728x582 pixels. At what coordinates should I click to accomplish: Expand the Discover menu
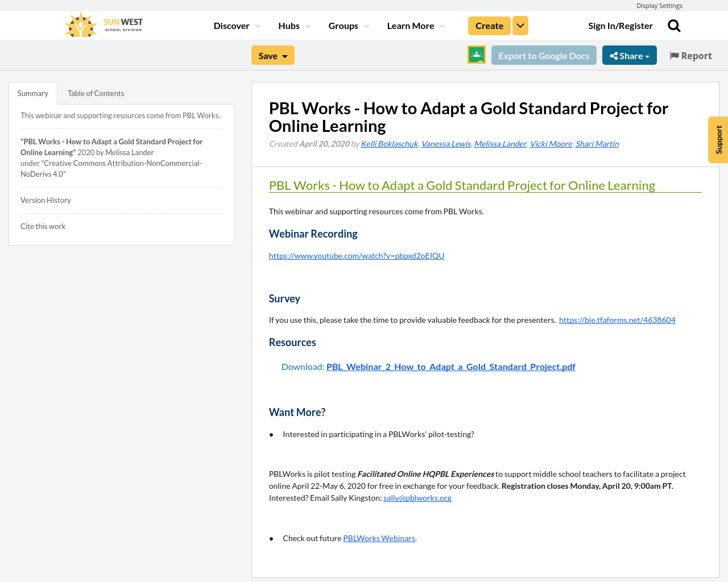point(235,25)
